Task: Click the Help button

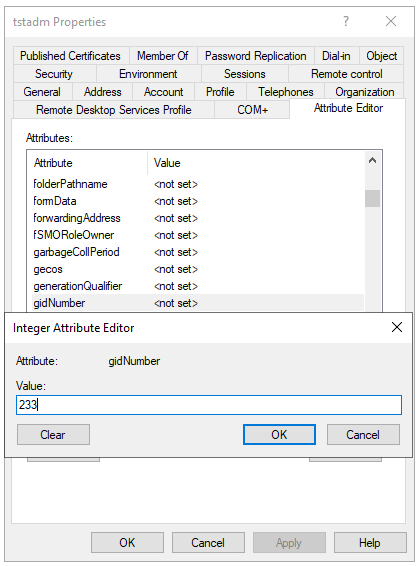Action: [370, 543]
